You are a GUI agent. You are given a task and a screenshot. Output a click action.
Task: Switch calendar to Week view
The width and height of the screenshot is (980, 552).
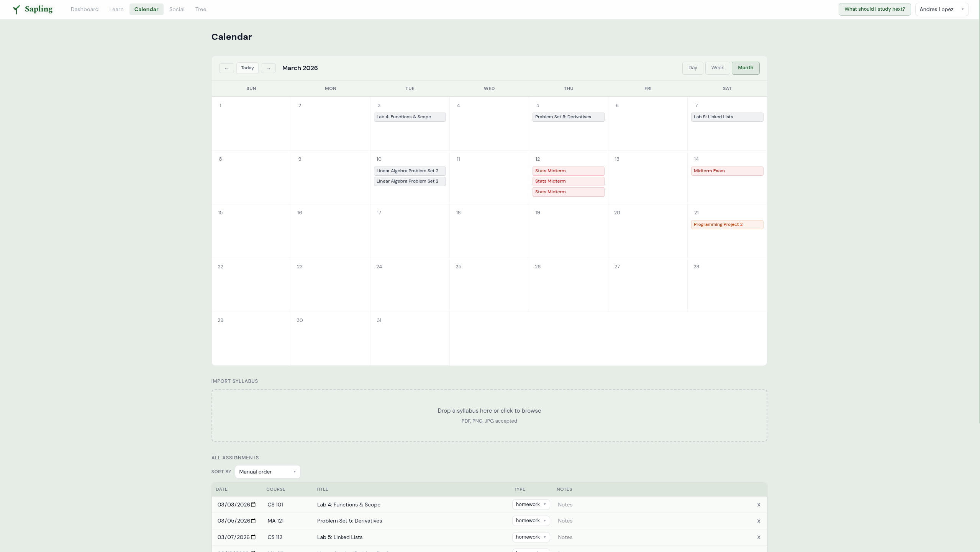click(x=717, y=68)
